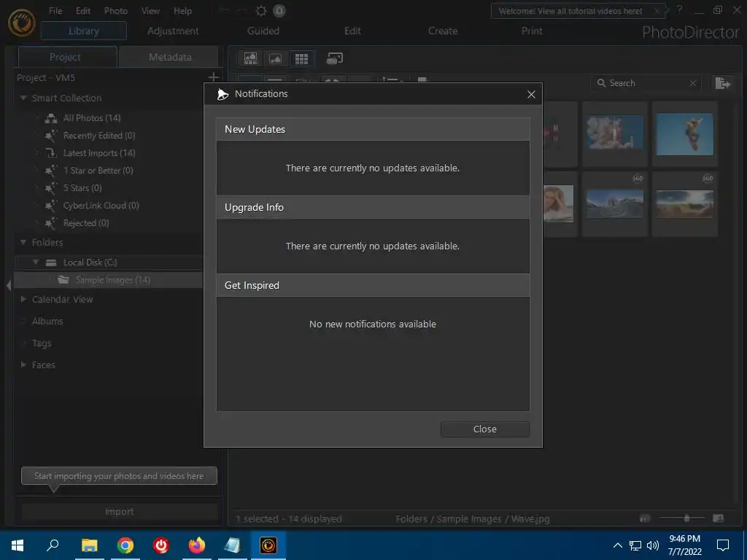This screenshot has width=747, height=560.
Task: Click the All Photos collection icon
Action: 51,118
